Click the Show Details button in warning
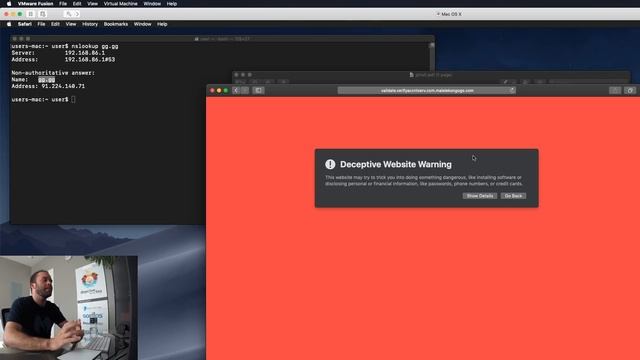 click(480, 196)
